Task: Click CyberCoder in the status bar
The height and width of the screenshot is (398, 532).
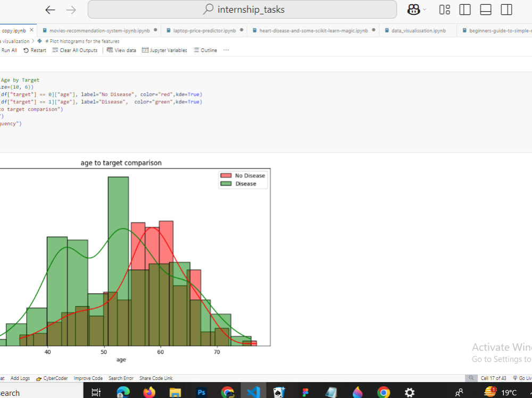Action: click(52, 378)
